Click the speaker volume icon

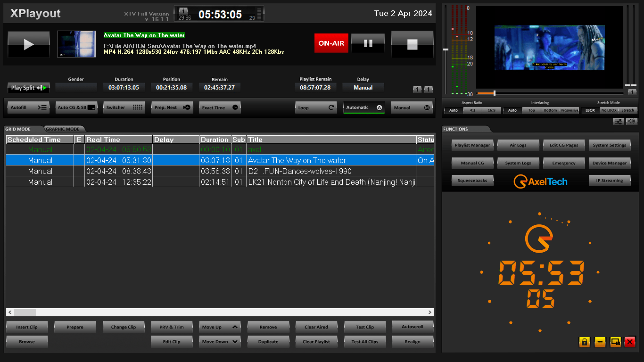point(631,121)
